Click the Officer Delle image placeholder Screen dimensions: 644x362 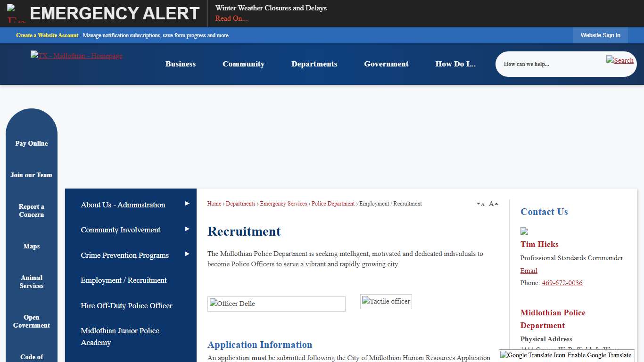(276, 304)
